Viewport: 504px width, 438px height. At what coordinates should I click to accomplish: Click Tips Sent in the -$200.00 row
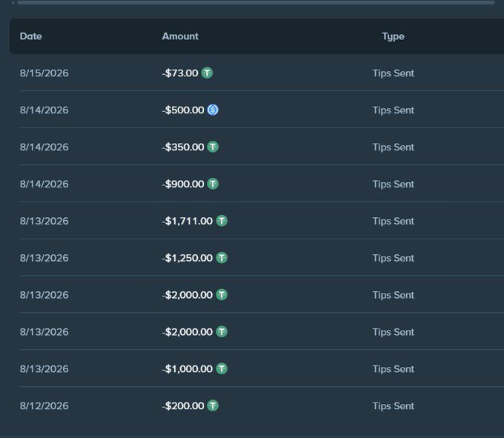pyautogui.click(x=393, y=406)
